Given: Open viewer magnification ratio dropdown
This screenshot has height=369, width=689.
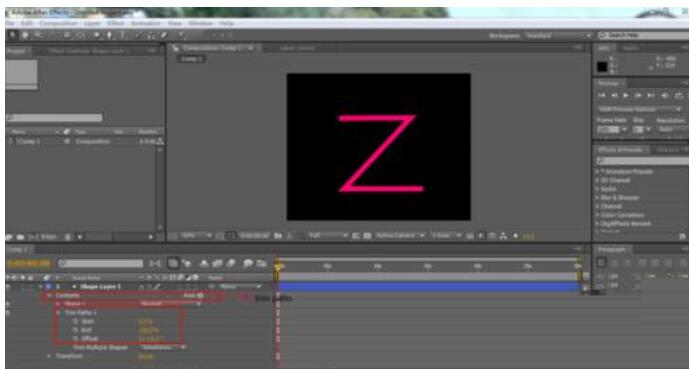Looking at the screenshot, I should pyautogui.click(x=196, y=236).
